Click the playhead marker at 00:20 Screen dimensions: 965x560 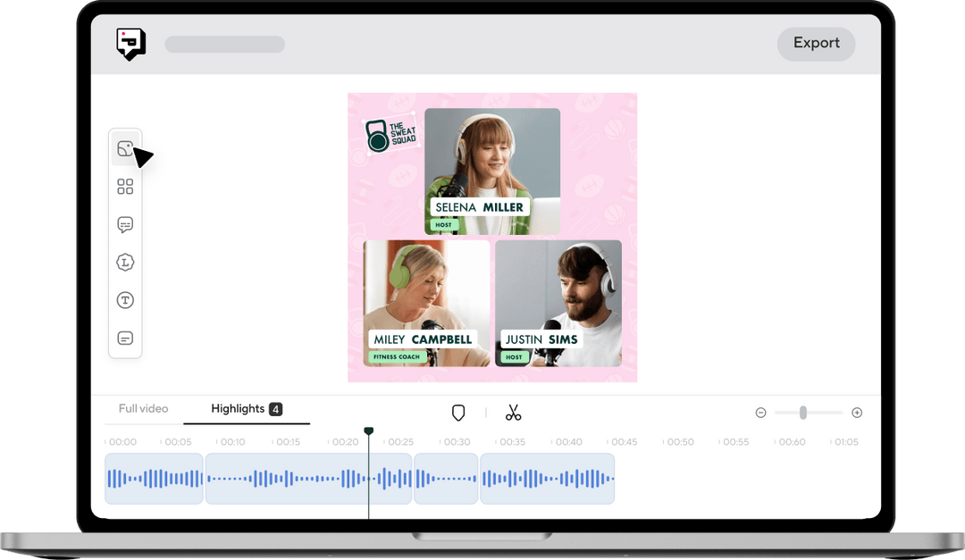tap(369, 430)
